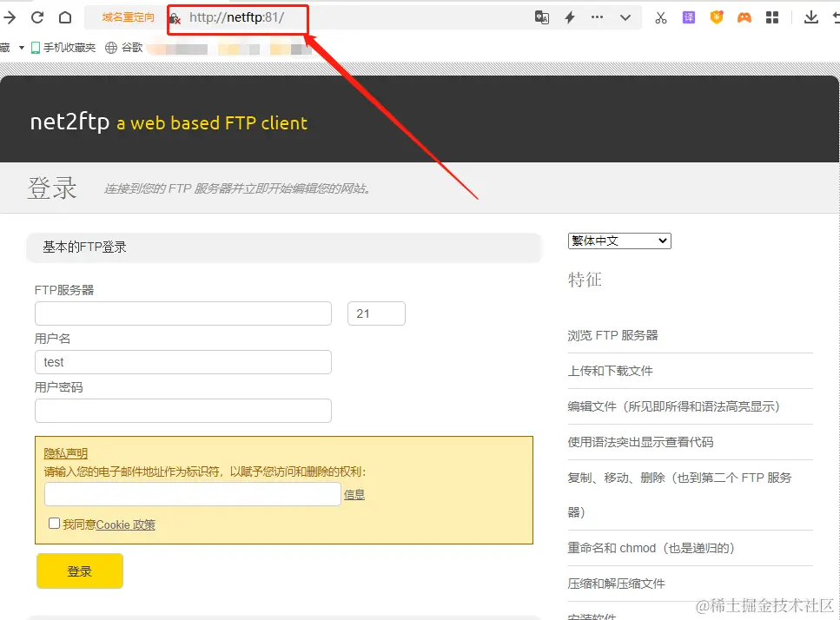The width and height of the screenshot is (840, 620).
Task: Click the email address field in privacy box
Action: [x=193, y=494]
